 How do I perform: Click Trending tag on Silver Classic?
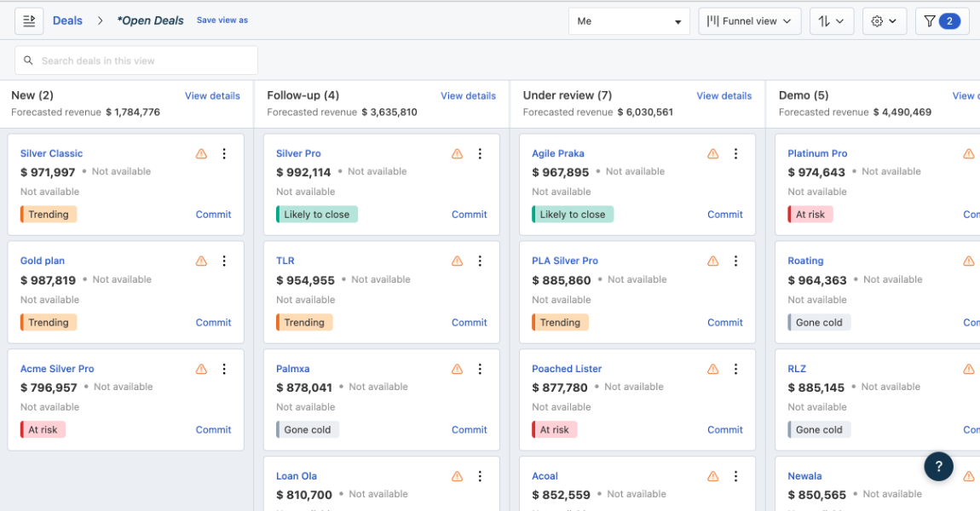pyautogui.click(x=48, y=215)
